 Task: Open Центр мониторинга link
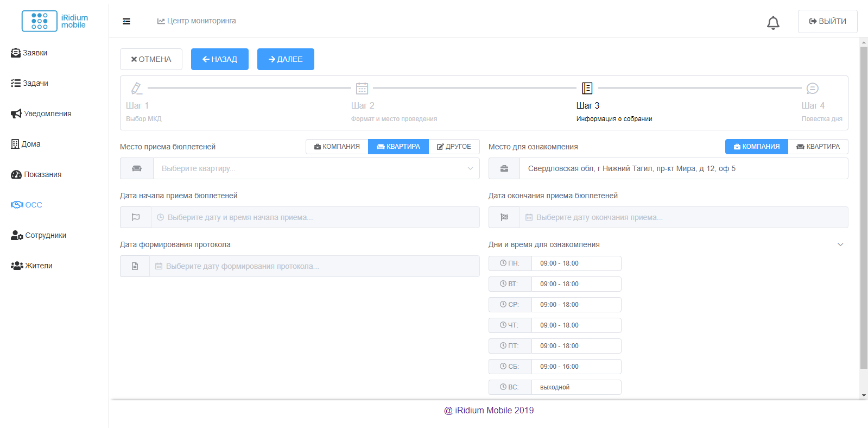click(x=197, y=21)
